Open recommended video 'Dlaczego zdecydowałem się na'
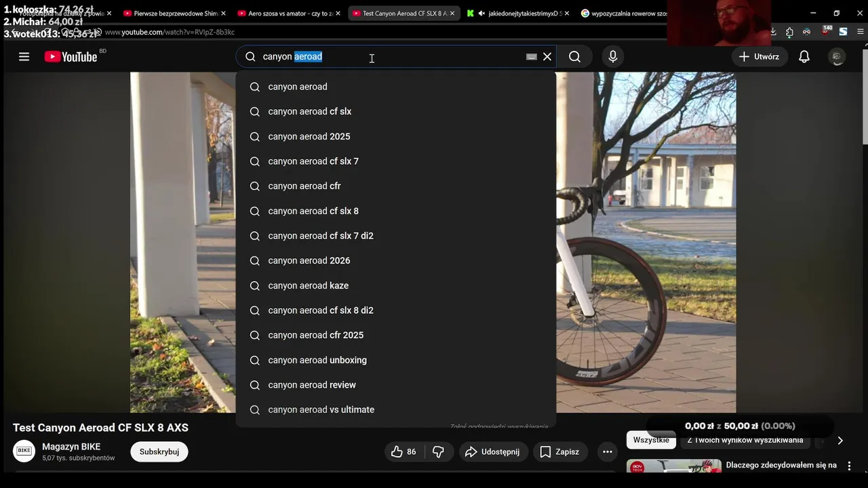868x488 pixels. [781, 466]
